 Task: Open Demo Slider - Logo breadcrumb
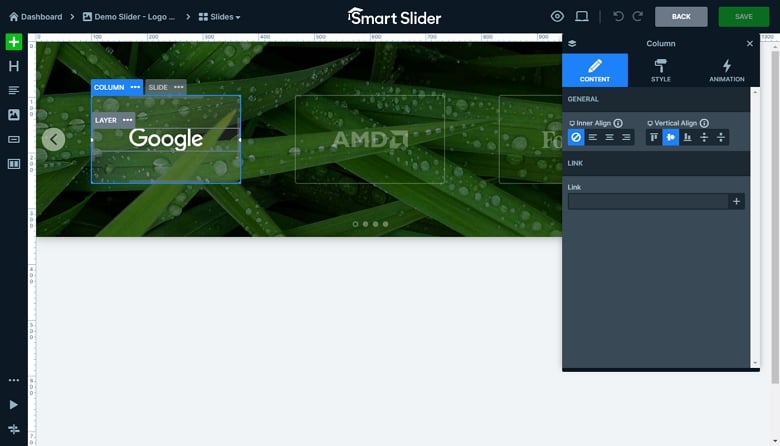(129, 17)
